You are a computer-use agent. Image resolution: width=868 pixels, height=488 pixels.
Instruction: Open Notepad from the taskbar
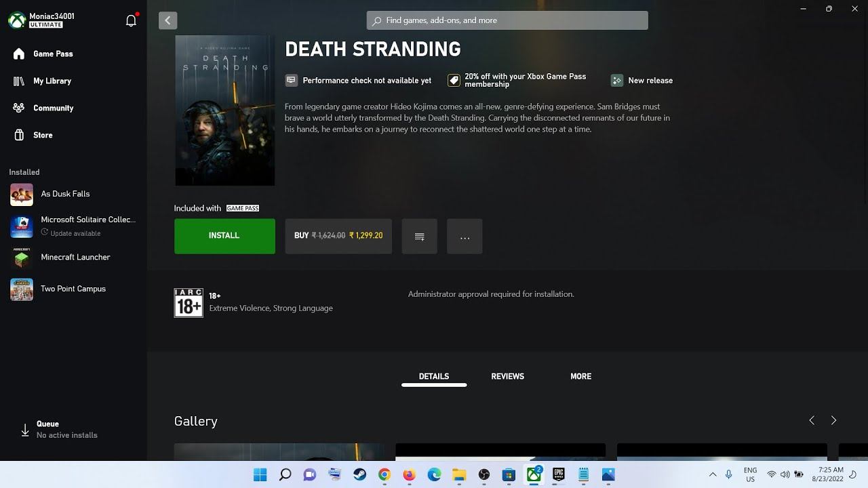[583, 474]
